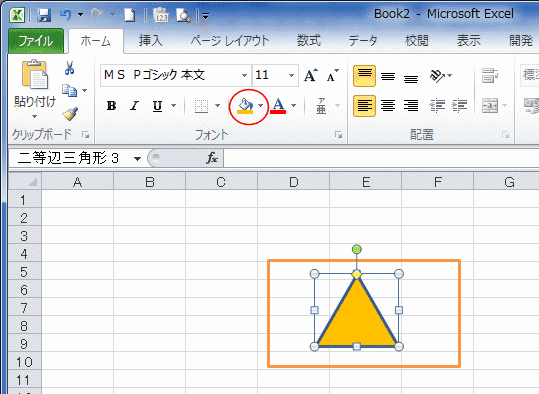Toggle Align Text Right
This screenshot has width=539, height=394.
pos(411,106)
